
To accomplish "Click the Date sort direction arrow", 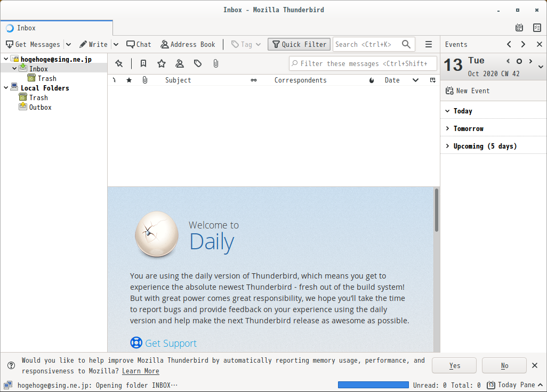I will point(415,80).
